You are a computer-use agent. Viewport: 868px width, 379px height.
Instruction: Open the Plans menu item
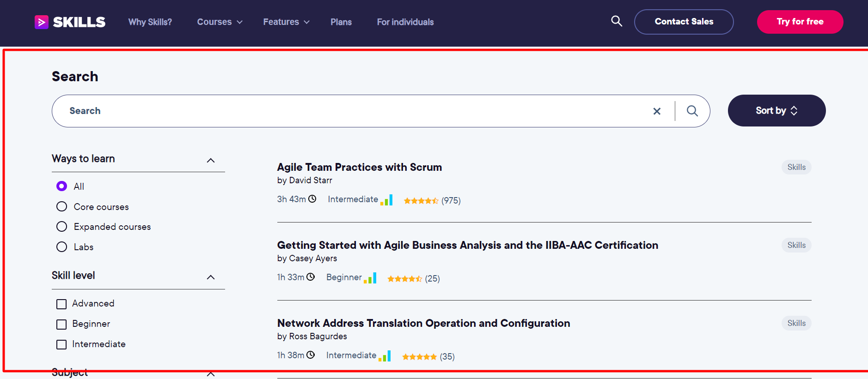(x=341, y=22)
